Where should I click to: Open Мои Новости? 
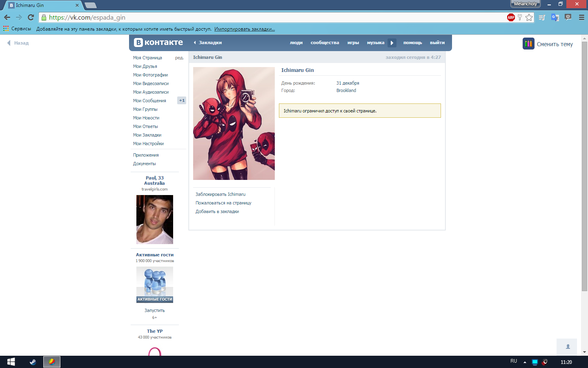(146, 118)
